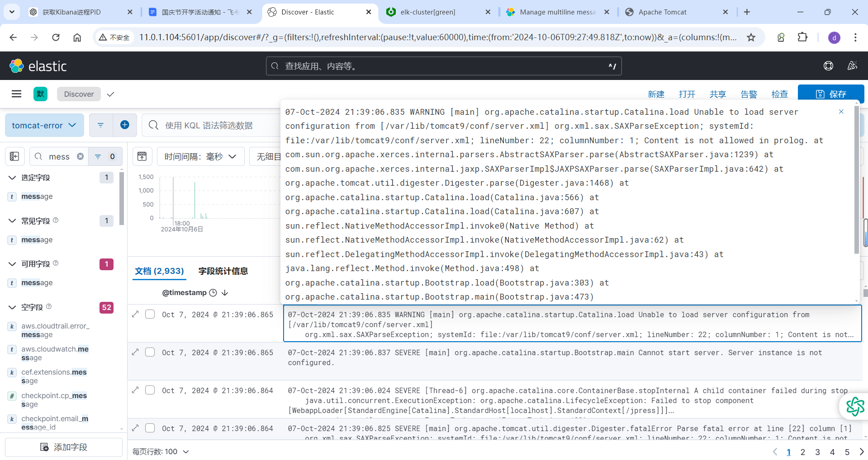Focus the global search applications field
This screenshot has width=868, height=460.
pos(443,66)
